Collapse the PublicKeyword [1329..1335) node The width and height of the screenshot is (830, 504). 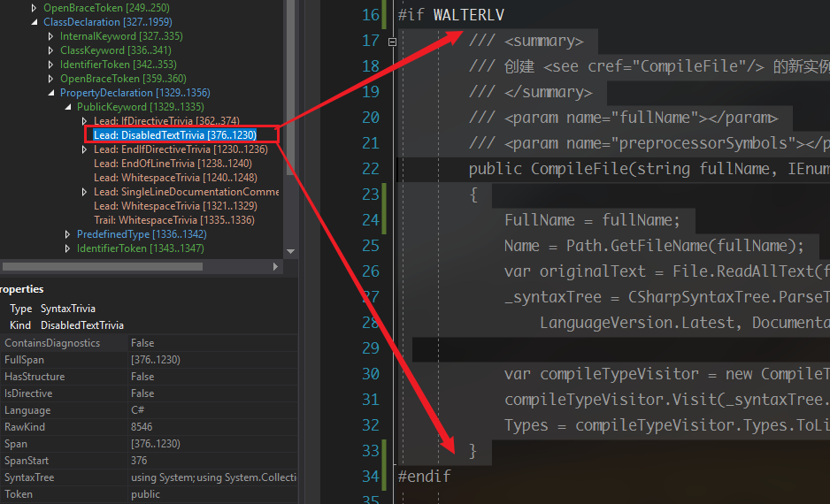68,107
